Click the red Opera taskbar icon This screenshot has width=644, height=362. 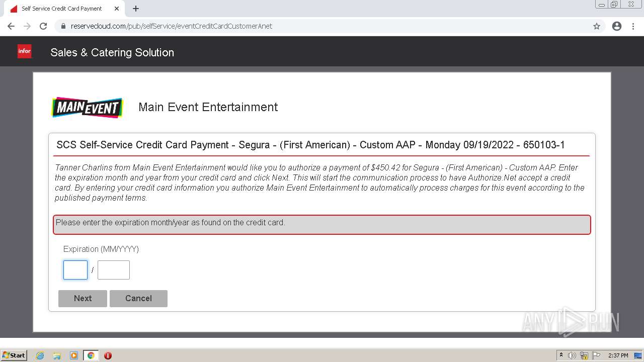pyautogui.click(x=108, y=355)
